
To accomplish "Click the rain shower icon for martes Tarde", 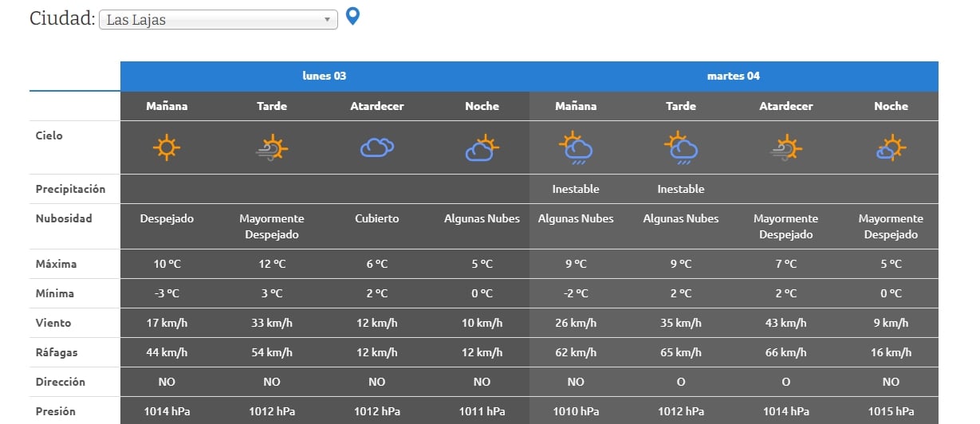I will pyautogui.click(x=681, y=147).
